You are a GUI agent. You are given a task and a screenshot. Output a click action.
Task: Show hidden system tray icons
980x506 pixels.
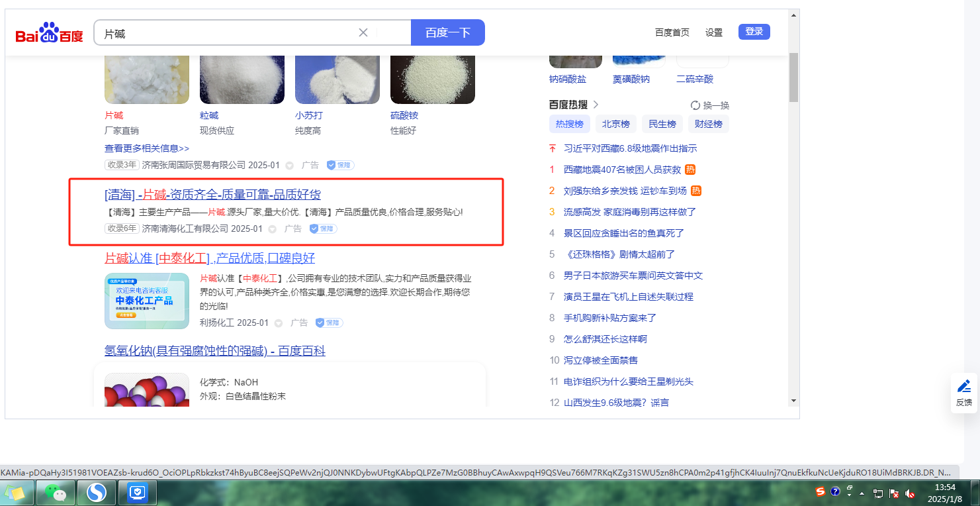coord(862,493)
